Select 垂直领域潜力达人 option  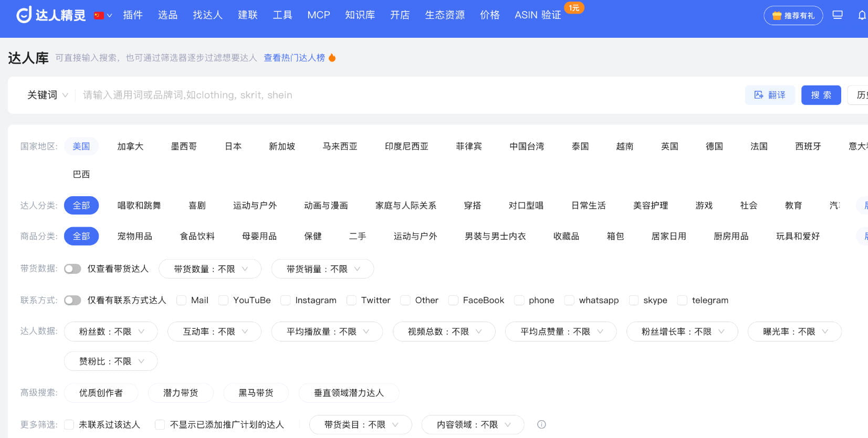[x=349, y=393]
